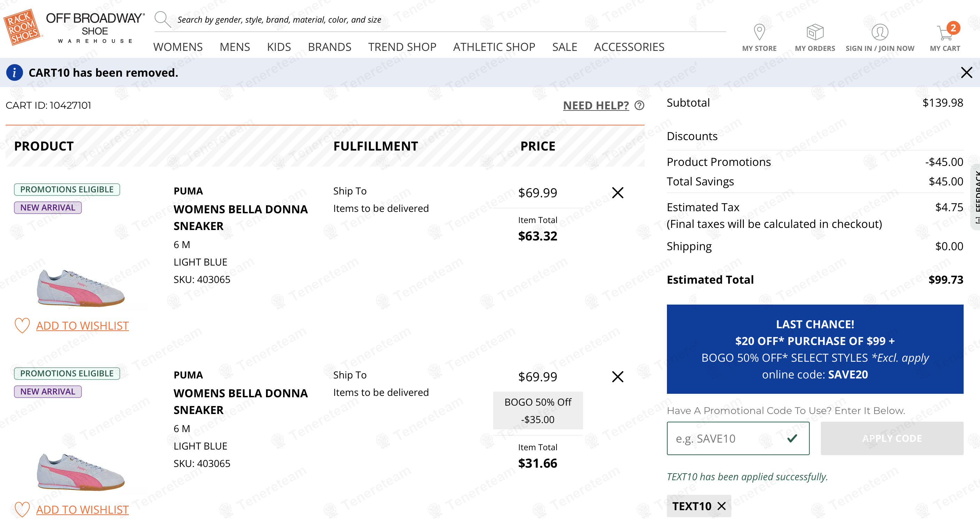Click Sign In / Join Now profile icon
Viewport: 980px width, 529px height.
pyautogui.click(x=880, y=32)
